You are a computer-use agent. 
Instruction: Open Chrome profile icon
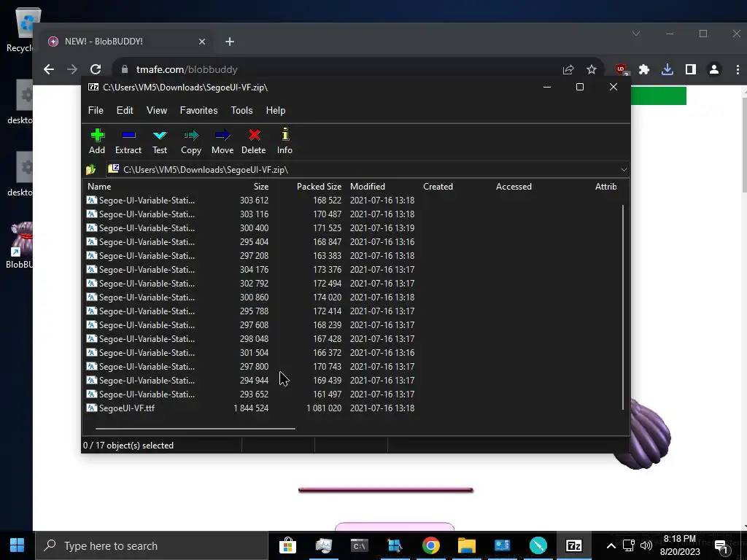(713, 69)
